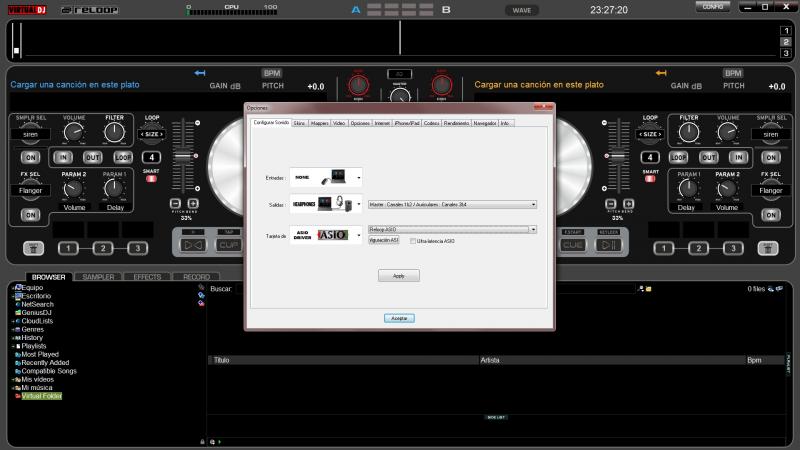Click hot cue 1 on right deck
800x450 pixels.
click(664, 248)
